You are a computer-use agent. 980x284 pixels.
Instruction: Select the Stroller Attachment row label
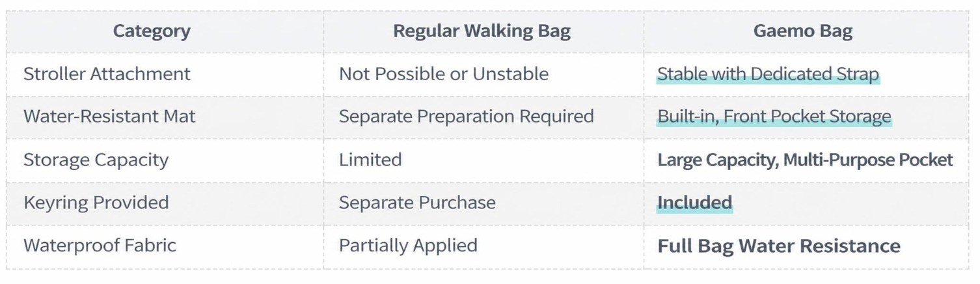pyautogui.click(x=107, y=74)
